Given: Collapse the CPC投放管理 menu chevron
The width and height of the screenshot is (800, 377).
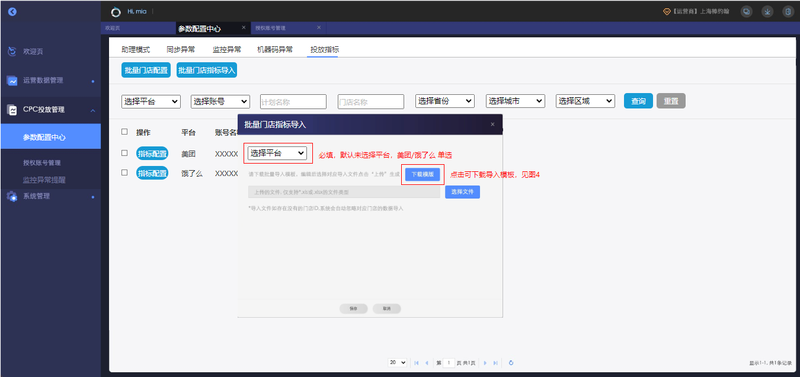Looking at the screenshot, I should click(x=93, y=110).
